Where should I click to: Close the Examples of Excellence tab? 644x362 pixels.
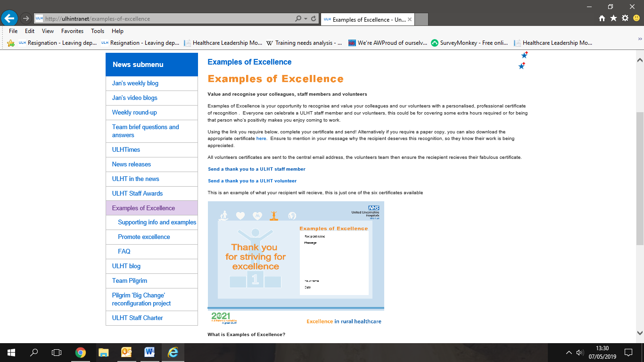410,19
